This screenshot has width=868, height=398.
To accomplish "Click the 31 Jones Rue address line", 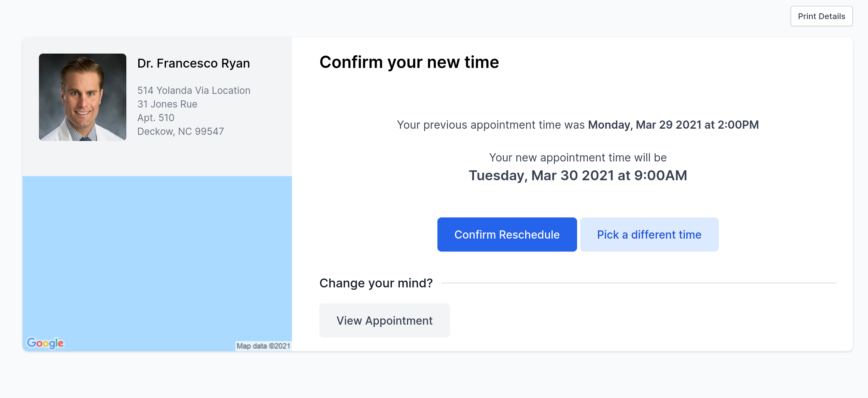I will pyautogui.click(x=167, y=104).
